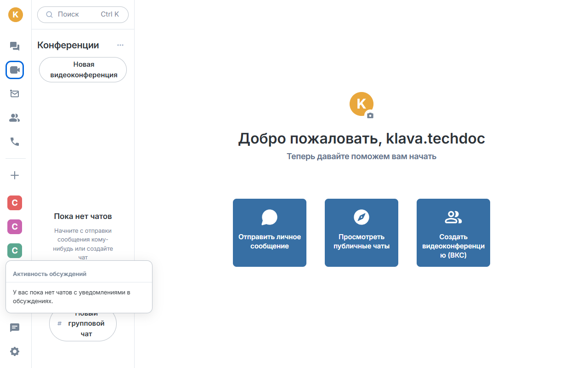Viewport: 588px width, 368px height.
Task: Select the video conferences camera icon
Action: tap(15, 70)
